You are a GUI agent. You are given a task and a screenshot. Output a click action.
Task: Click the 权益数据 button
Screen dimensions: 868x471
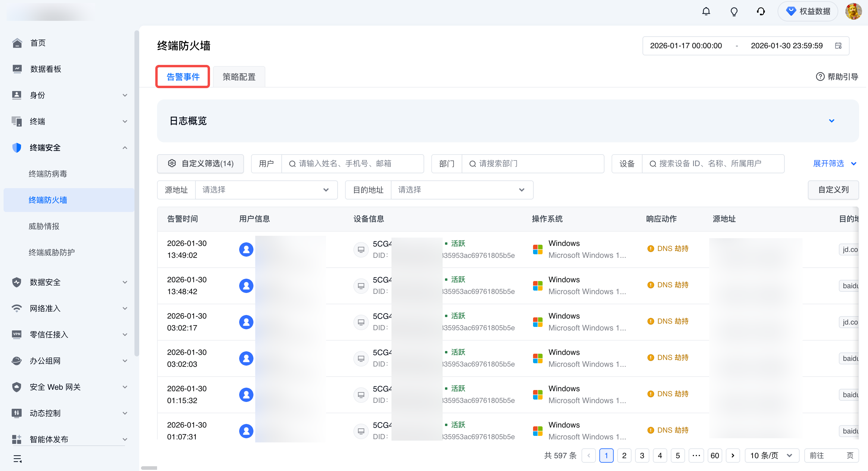pos(808,12)
